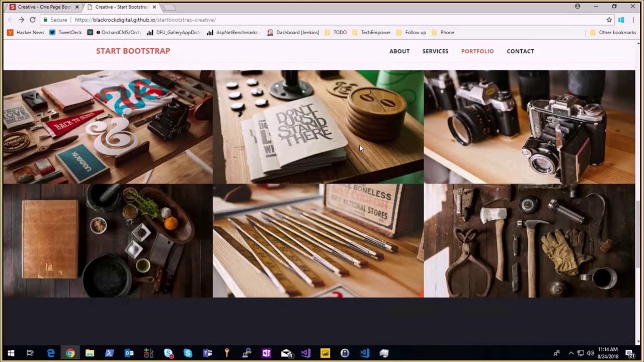This screenshot has width=644, height=362.
Task: Open File Explorer from the taskbar
Action: [x=90, y=353]
